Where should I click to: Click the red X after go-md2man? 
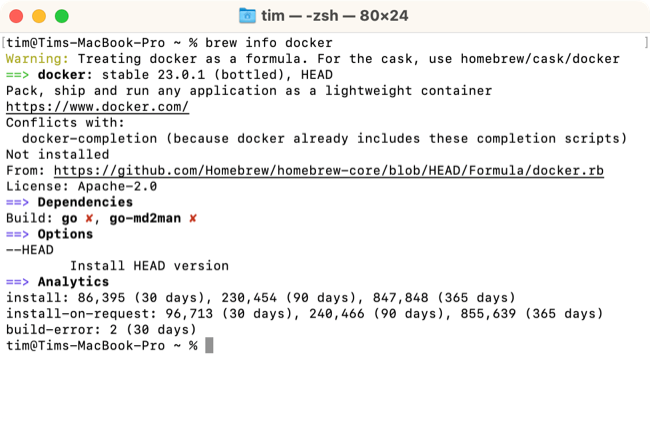click(193, 218)
